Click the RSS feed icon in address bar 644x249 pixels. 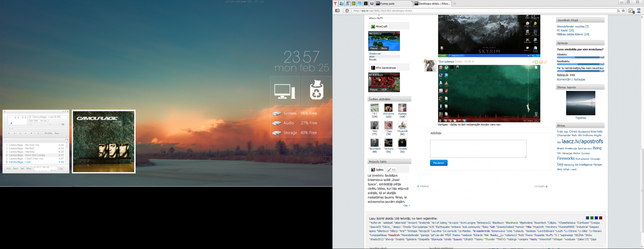pyautogui.click(x=619, y=11)
